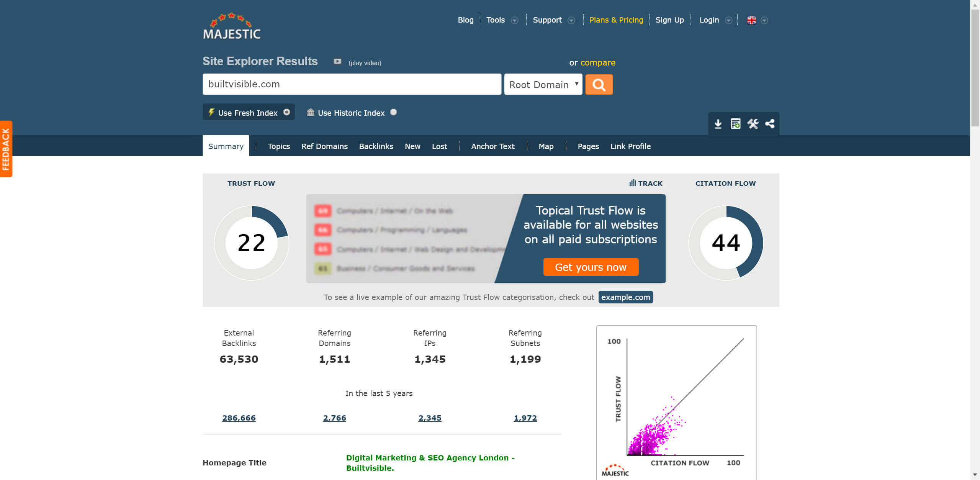980x480 pixels.
Task: Click the compare link
Action: click(598, 62)
